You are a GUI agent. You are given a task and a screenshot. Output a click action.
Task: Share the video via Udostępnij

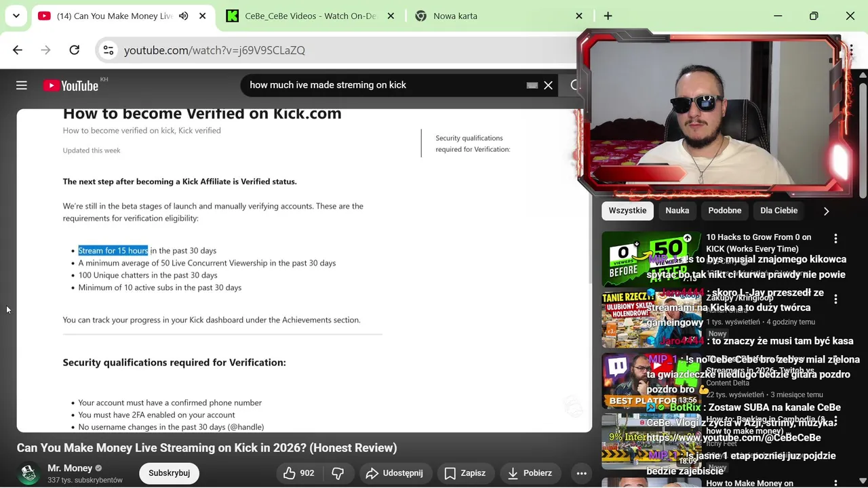(x=394, y=473)
